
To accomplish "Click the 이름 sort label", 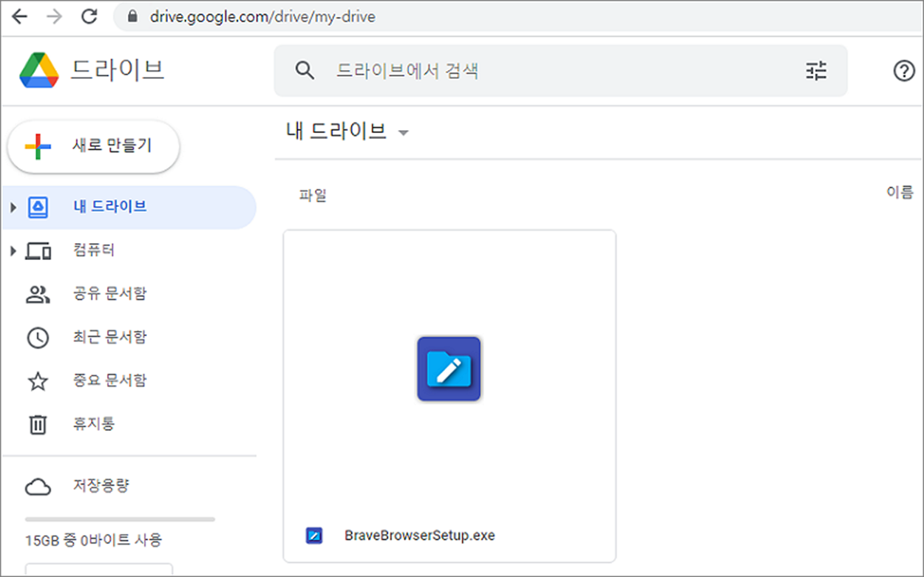I will pyautogui.click(x=900, y=193).
